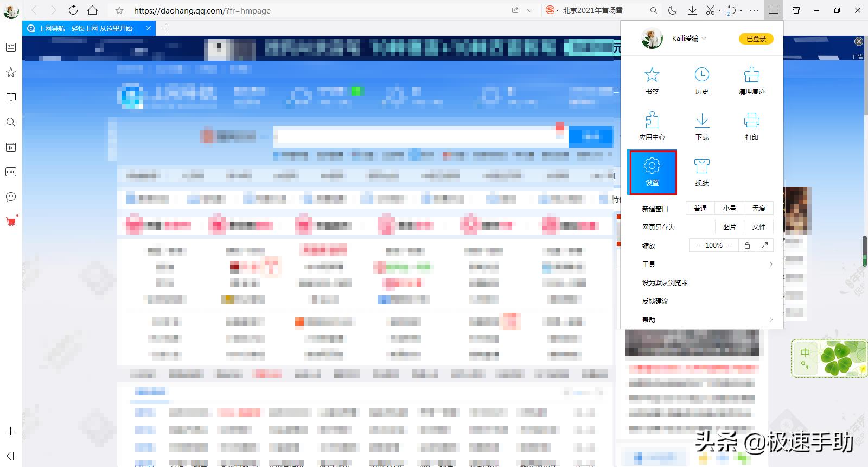Open sidebar reading book icon
Viewport: 868px width, 467px height.
(x=10, y=97)
